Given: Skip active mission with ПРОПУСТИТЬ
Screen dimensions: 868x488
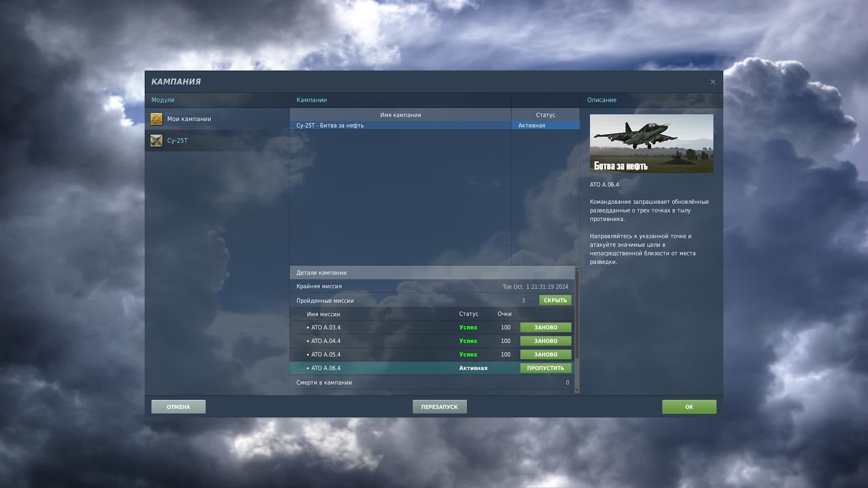Looking at the screenshot, I should click(546, 368).
